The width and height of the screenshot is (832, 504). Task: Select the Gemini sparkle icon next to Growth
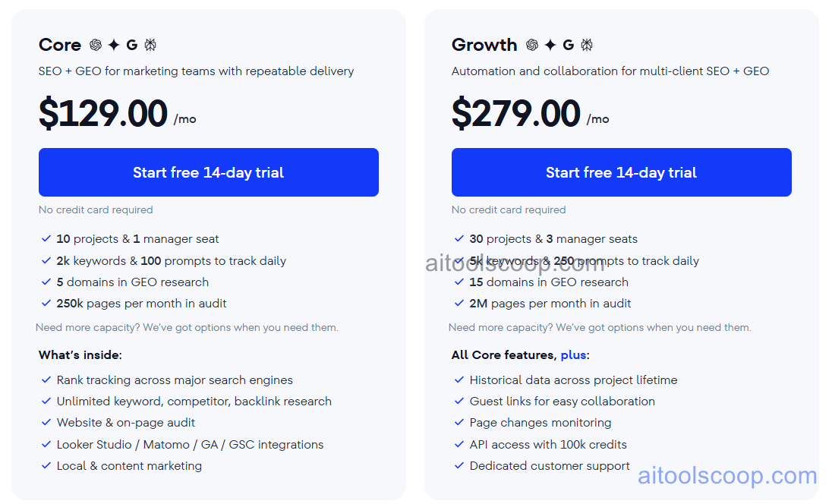(550, 45)
